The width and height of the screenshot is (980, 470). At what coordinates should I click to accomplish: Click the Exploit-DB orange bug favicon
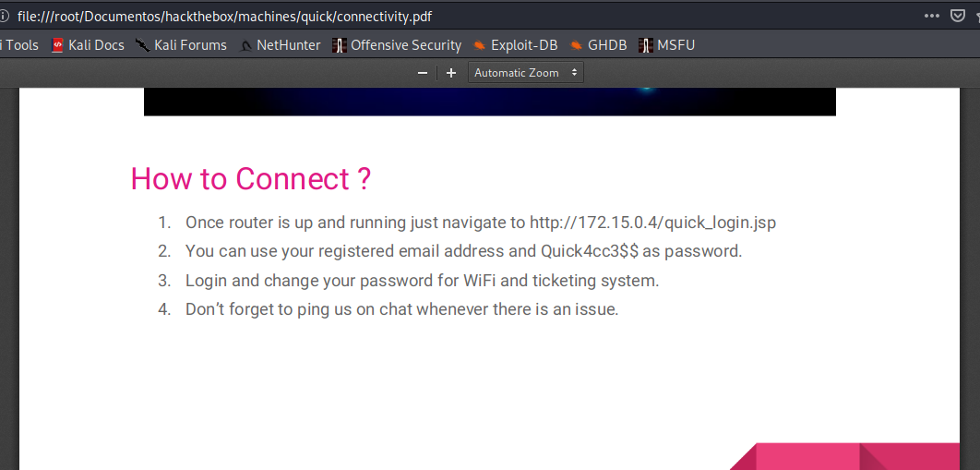tap(480, 45)
